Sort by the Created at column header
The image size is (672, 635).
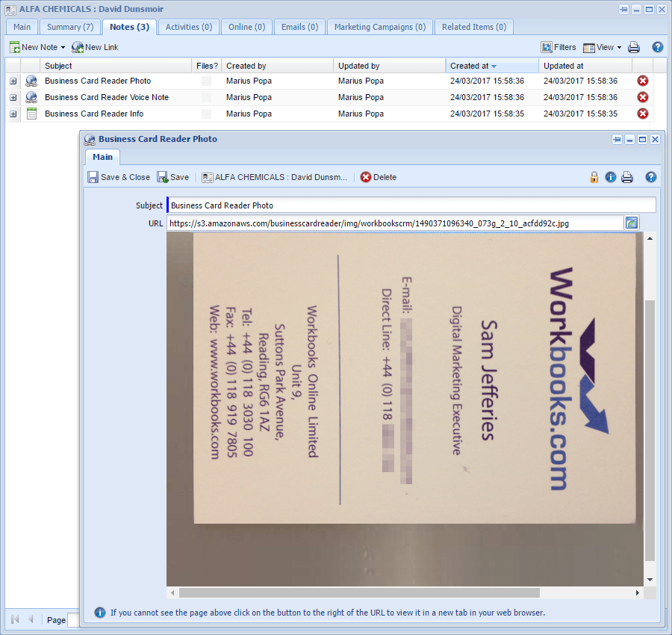492,66
